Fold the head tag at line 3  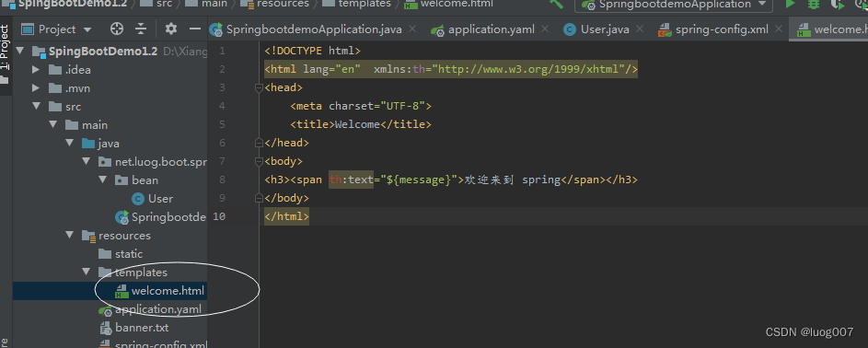[x=258, y=87]
